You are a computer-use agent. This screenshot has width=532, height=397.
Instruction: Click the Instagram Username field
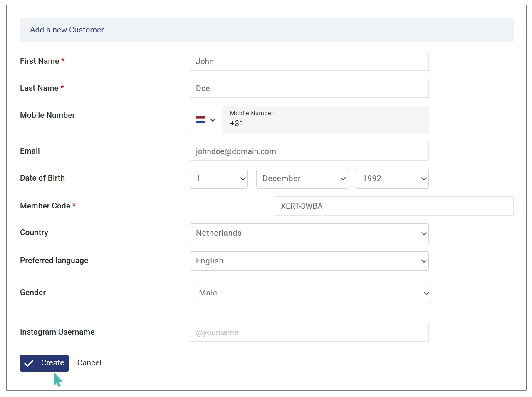[309, 332]
